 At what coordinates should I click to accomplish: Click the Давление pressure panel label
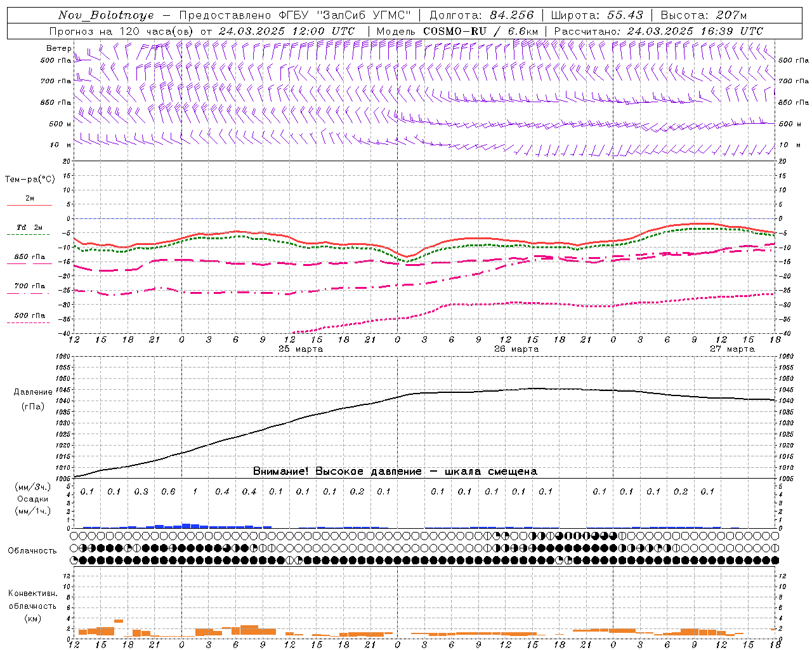pyautogui.click(x=33, y=392)
